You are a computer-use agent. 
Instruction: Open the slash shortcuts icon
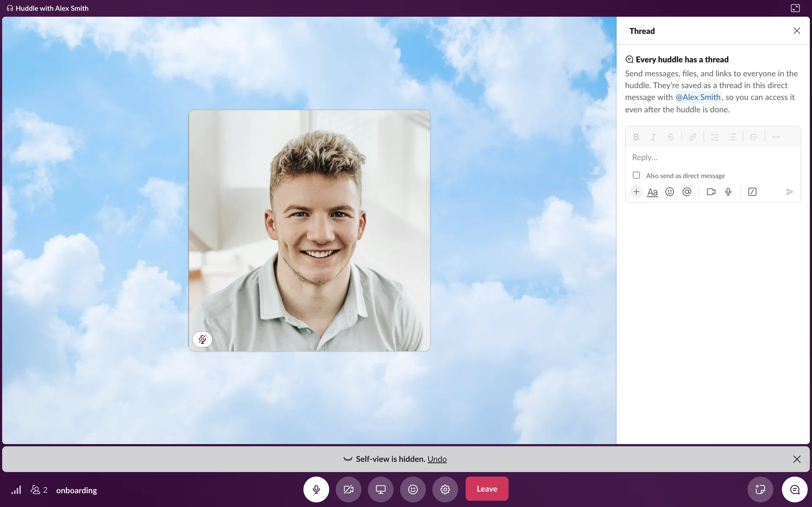coord(752,192)
